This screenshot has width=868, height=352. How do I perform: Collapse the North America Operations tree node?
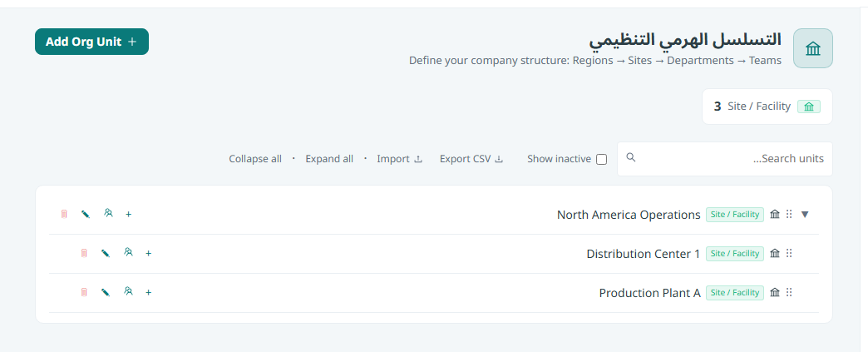tap(805, 214)
